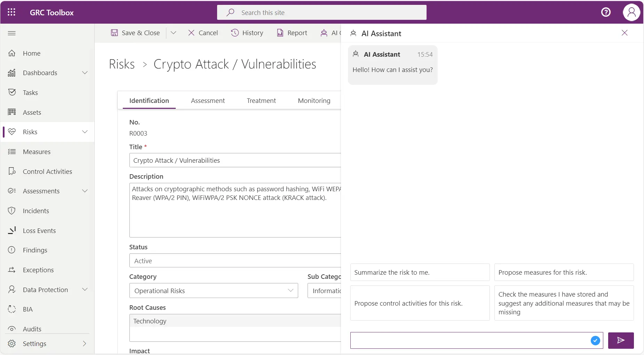Click the Risks breadcrumb link
Image resolution: width=644 pixels, height=355 pixels.
point(122,64)
